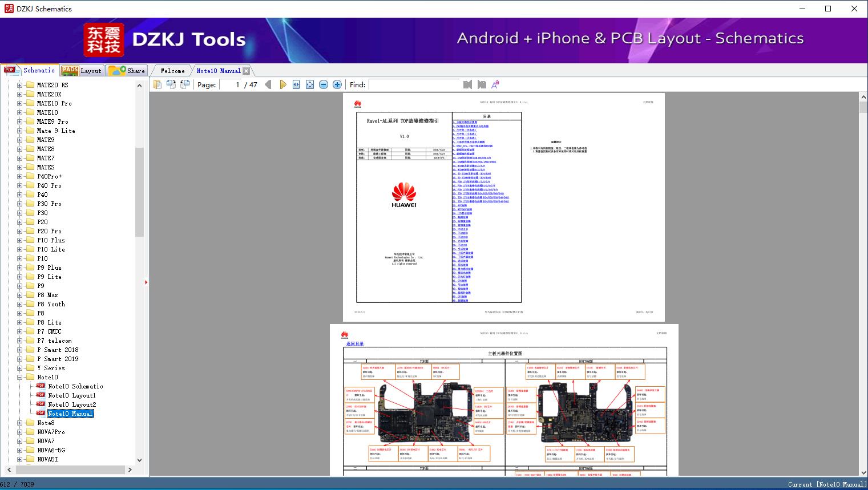
Task: Click the P8 Youth folder icon
Action: pos(30,304)
